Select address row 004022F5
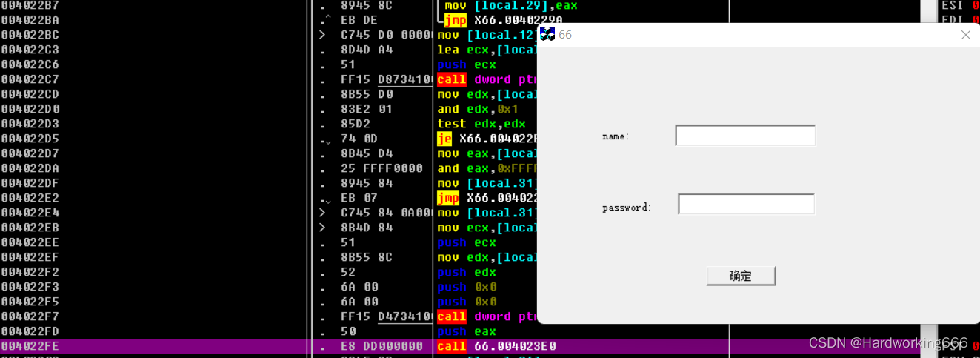The width and height of the screenshot is (980, 358). pyautogui.click(x=30, y=302)
